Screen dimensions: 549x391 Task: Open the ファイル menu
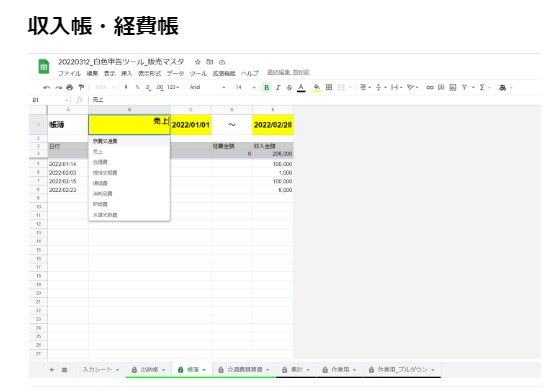tap(69, 74)
